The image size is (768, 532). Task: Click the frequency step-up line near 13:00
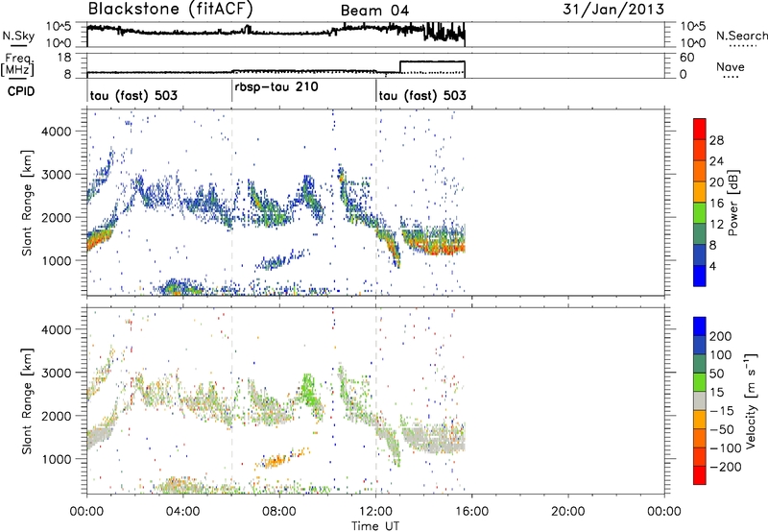coord(400,67)
